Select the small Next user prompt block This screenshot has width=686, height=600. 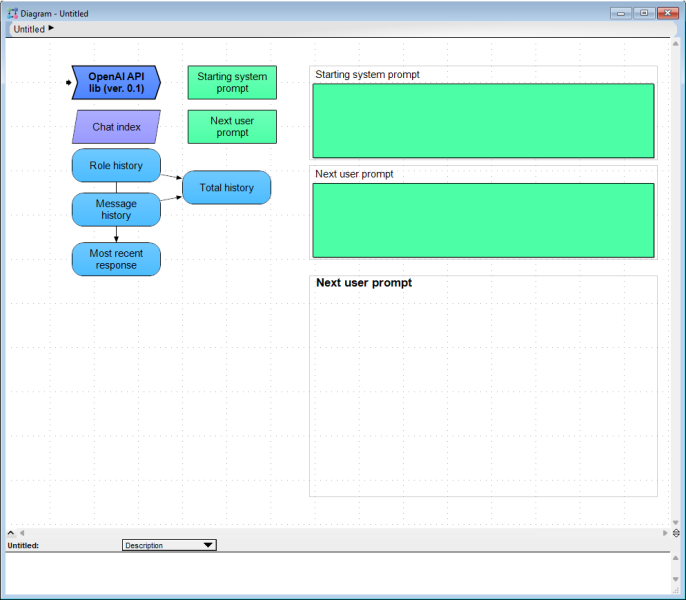(x=232, y=127)
